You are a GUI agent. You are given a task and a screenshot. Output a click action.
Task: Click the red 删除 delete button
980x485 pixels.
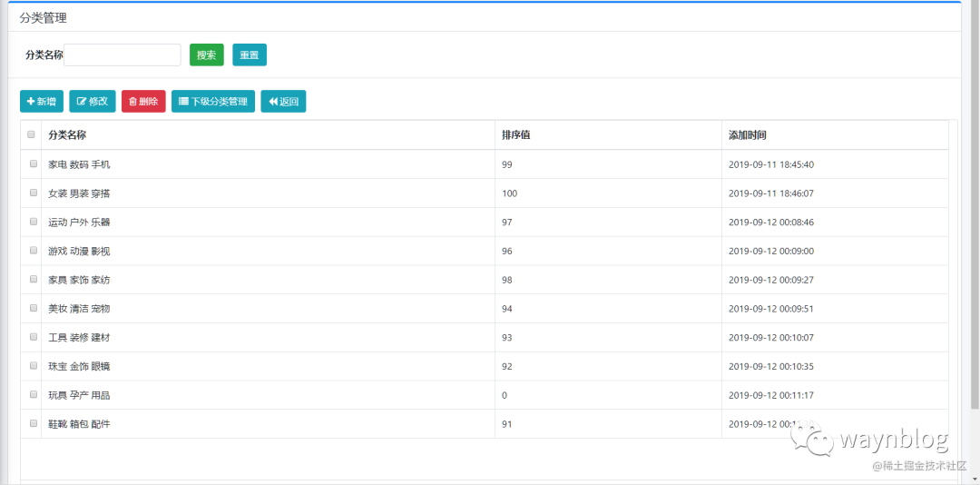pyautogui.click(x=143, y=102)
